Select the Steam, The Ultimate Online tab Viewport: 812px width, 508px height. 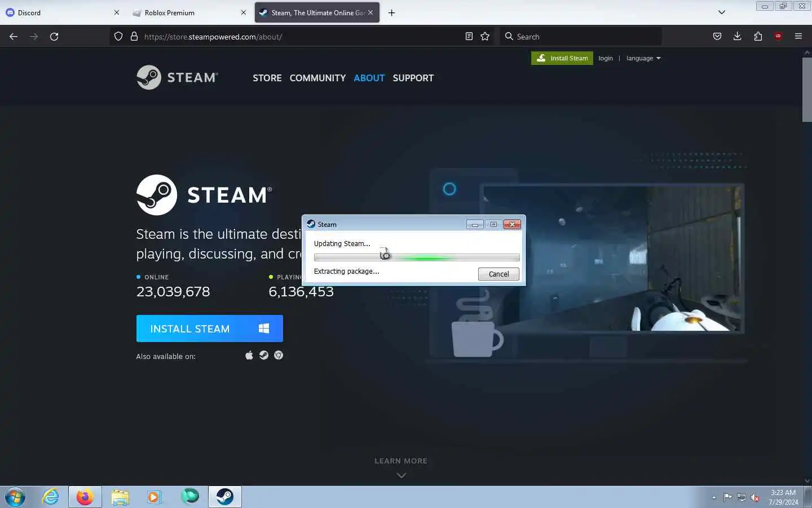(x=317, y=12)
